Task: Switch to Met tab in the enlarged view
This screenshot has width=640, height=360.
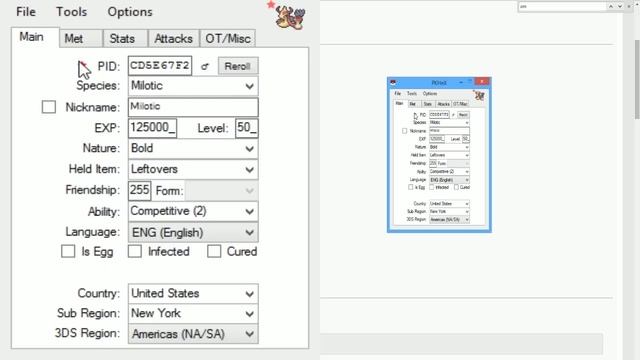Action: click(81, 39)
